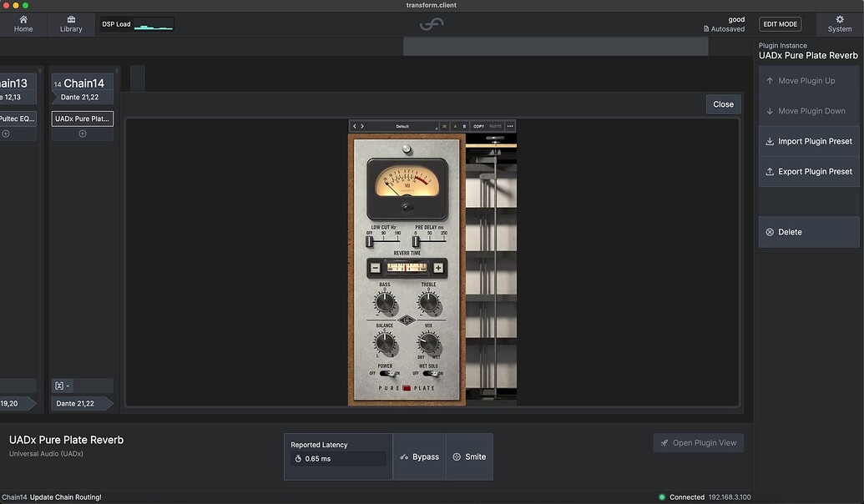Image resolution: width=864 pixels, height=504 pixels.
Task: Click the Reported Latency field
Action: pos(337,458)
